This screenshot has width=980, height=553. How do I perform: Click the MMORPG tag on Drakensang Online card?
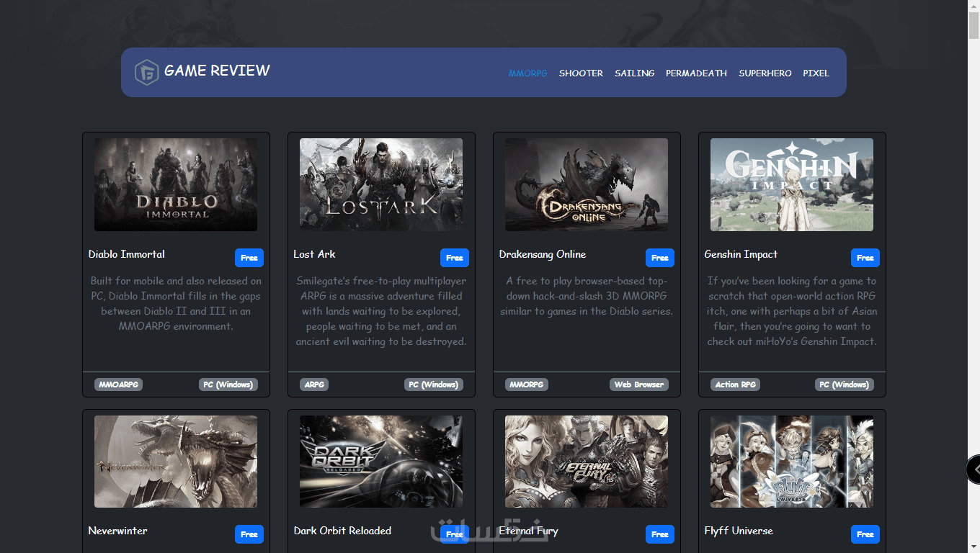click(x=527, y=385)
